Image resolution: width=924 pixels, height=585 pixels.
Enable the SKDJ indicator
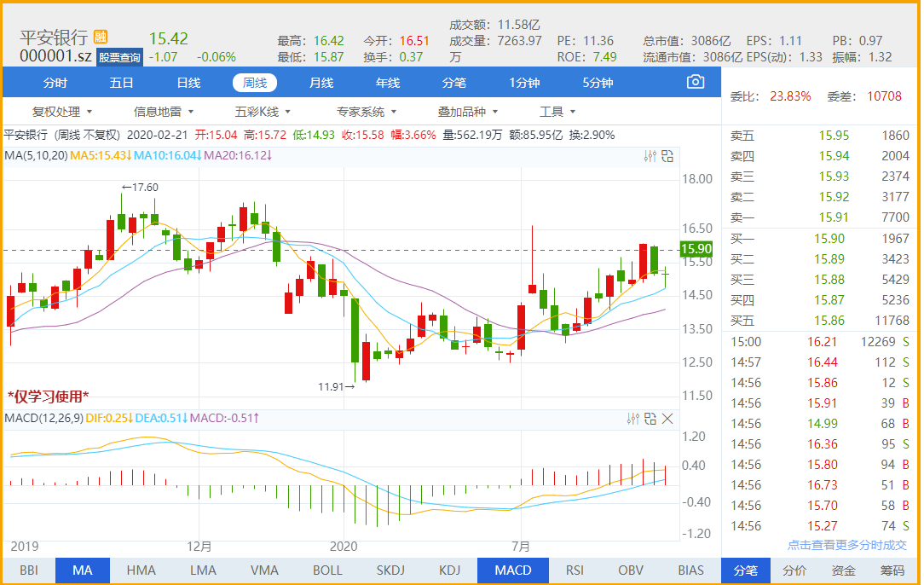coord(390,571)
